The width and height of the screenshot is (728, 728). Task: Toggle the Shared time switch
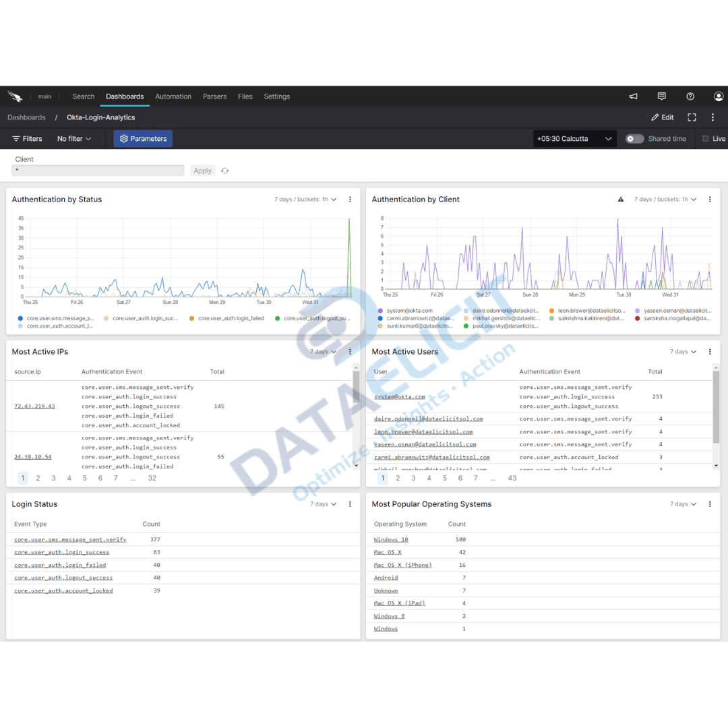tap(634, 138)
